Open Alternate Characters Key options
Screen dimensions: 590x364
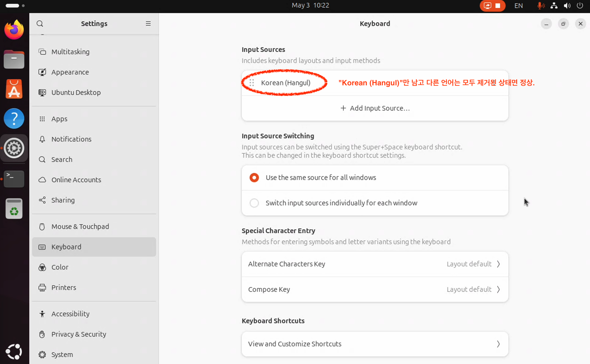[x=375, y=264]
